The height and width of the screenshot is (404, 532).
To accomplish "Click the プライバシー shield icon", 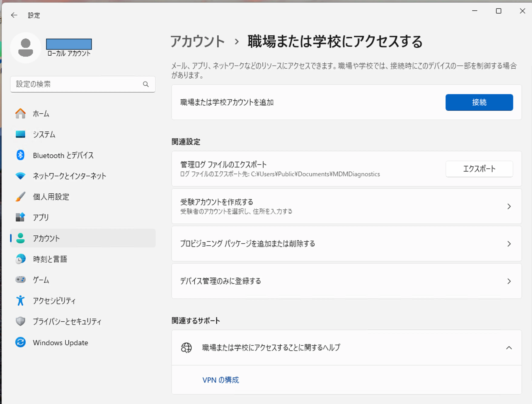I will pyautogui.click(x=20, y=321).
